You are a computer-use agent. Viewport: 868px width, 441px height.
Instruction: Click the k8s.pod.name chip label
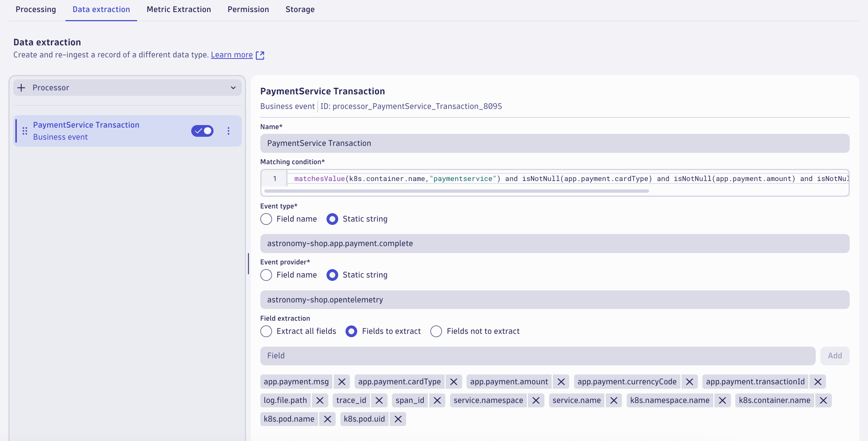(289, 419)
